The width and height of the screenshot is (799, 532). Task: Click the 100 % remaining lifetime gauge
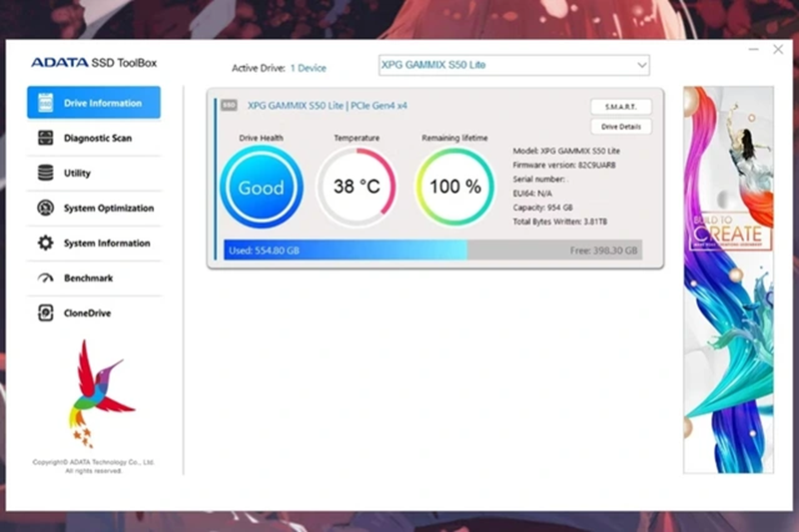click(x=454, y=187)
